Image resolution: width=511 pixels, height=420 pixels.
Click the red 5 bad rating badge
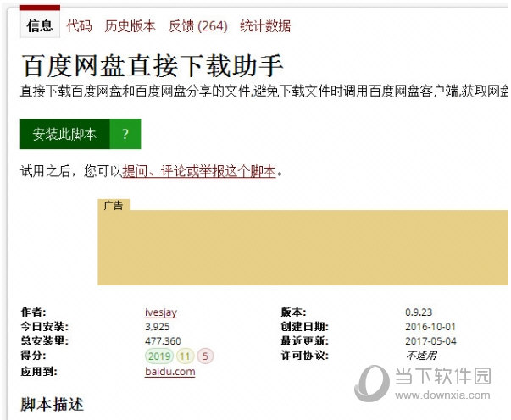tap(205, 356)
